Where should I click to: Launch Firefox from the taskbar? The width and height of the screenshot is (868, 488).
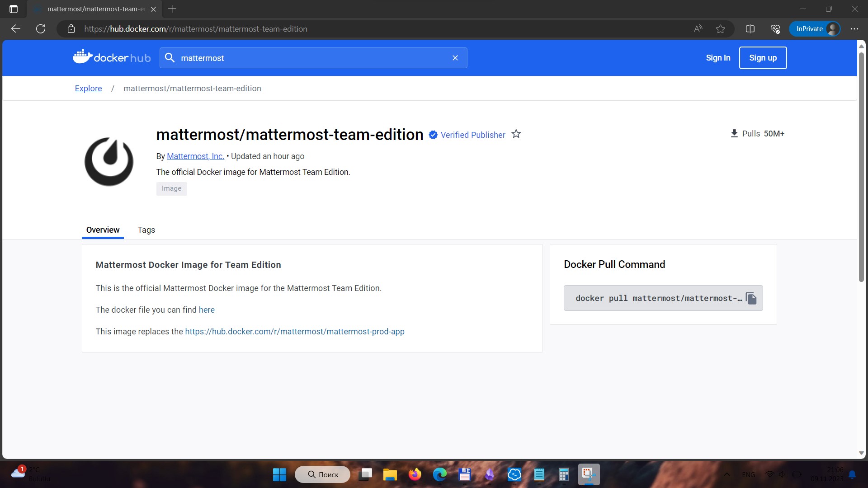point(415,474)
